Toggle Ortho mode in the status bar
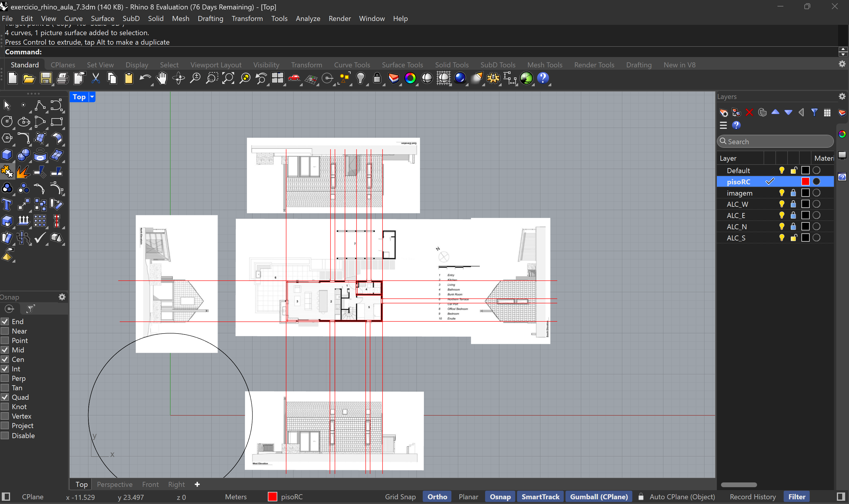849x504 pixels. (x=437, y=497)
